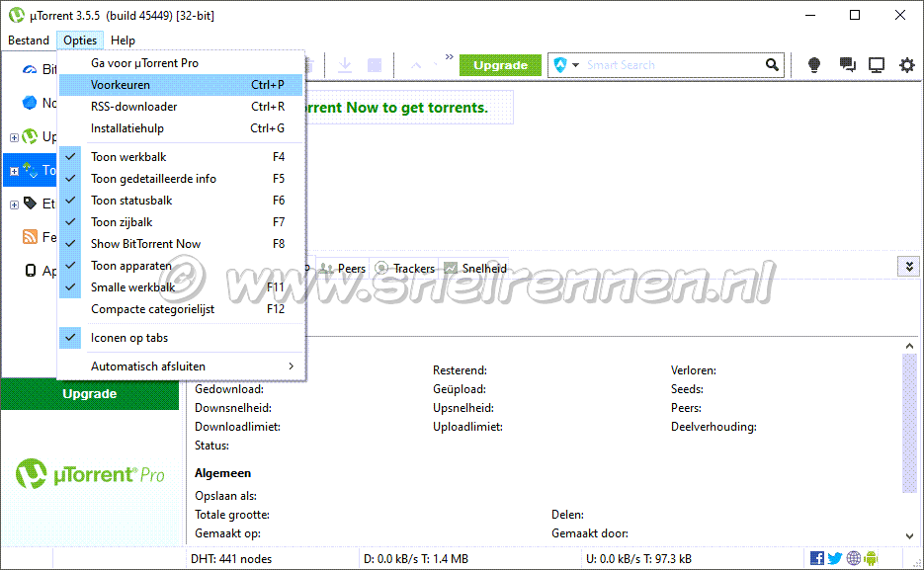Switch to the Peers tab
924x570 pixels.
pyautogui.click(x=343, y=269)
